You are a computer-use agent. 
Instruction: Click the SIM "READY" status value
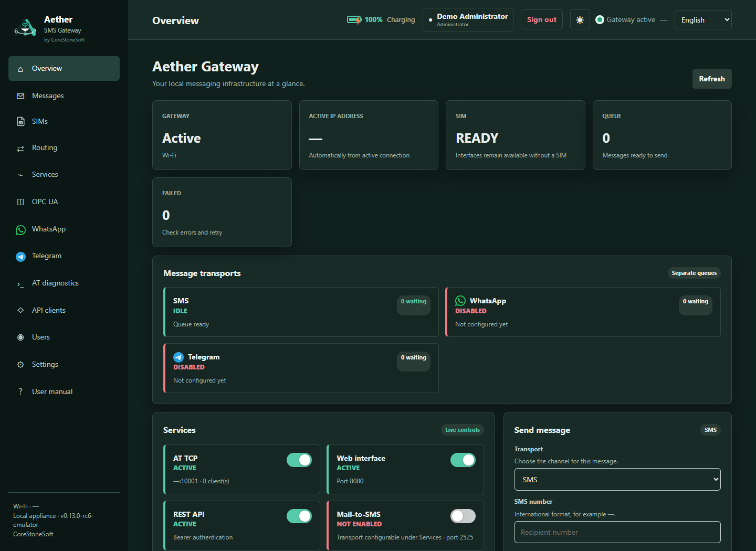tap(477, 138)
